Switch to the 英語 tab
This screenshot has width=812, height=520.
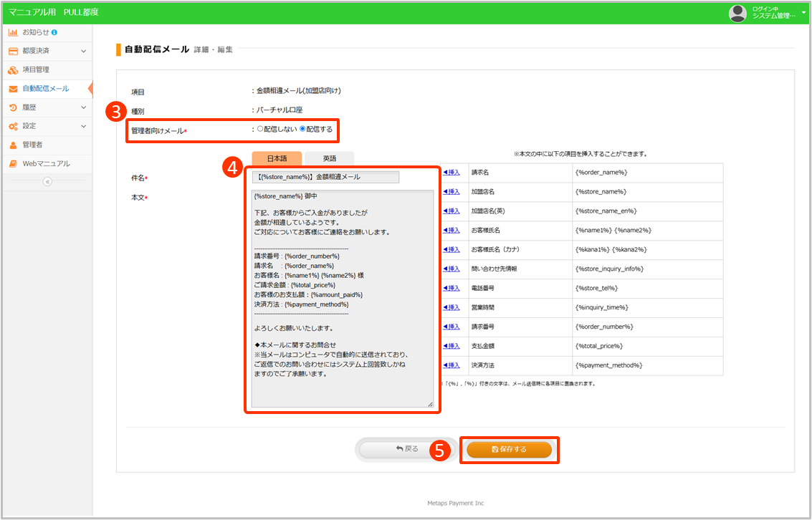coord(329,158)
